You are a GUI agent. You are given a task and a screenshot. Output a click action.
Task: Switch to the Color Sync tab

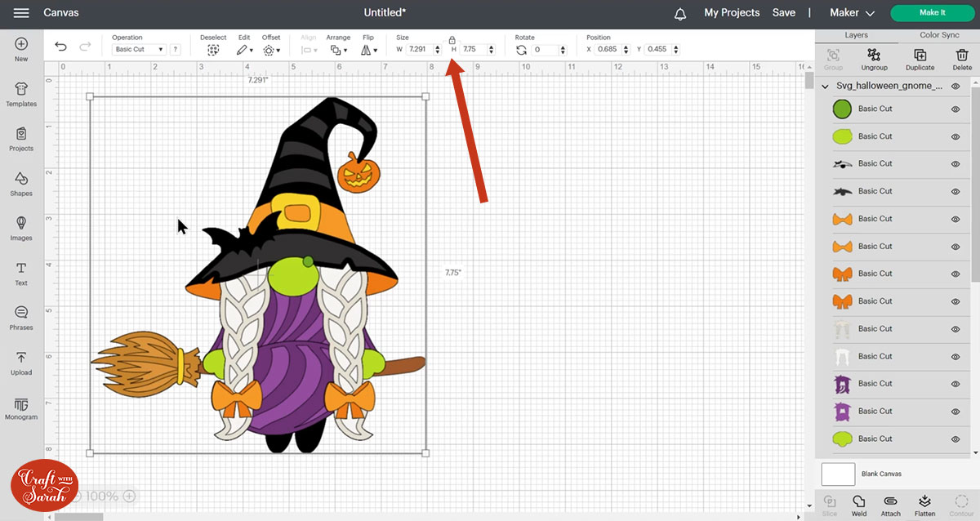coord(939,35)
